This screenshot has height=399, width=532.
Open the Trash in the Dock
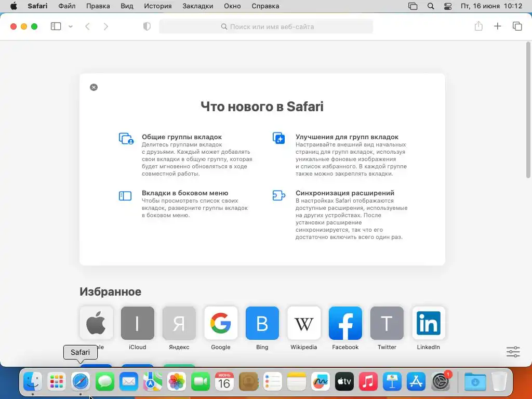pyautogui.click(x=499, y=382)
